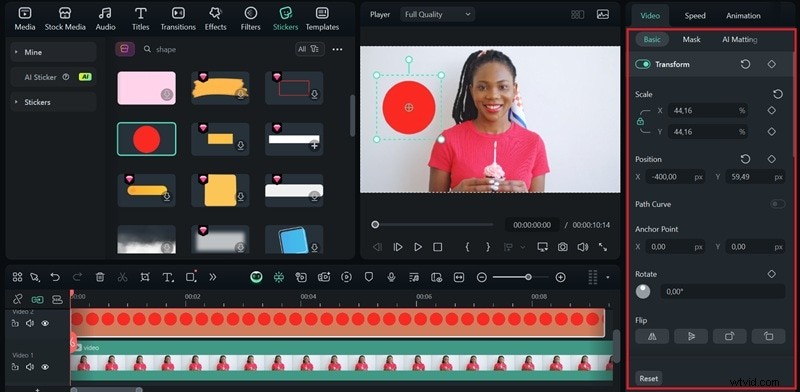Viewport: 800px width, 392px height.
Task: Select the timeline Crop tool
Action: (x=145, y=277)
